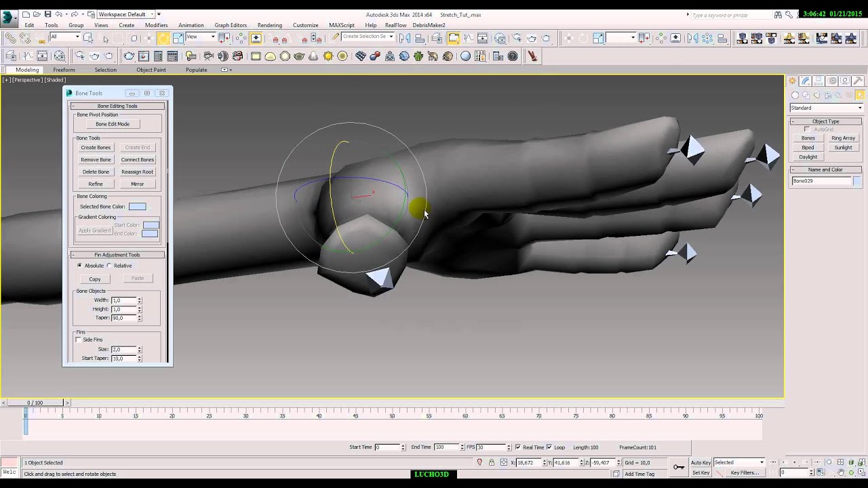868x488 pixels.
Task: Collapse the Bone Editing Tools rollout
Action: tap(117, 106)
